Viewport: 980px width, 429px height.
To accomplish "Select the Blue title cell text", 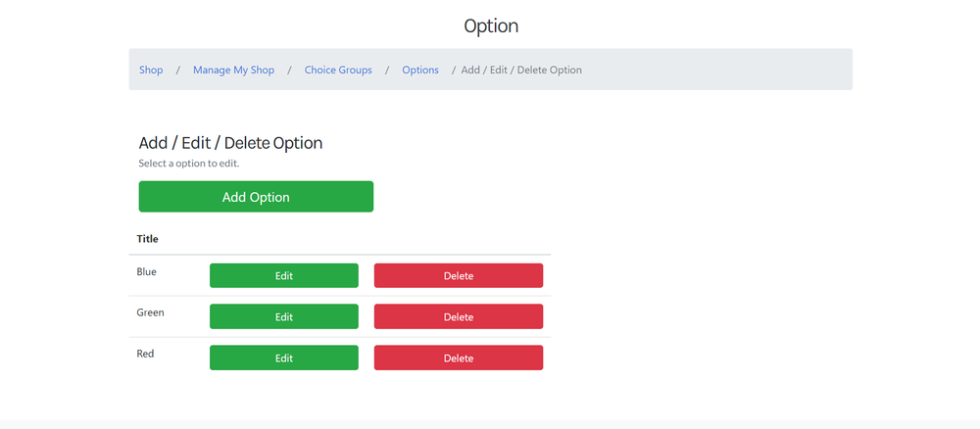I will coord(146,271).
